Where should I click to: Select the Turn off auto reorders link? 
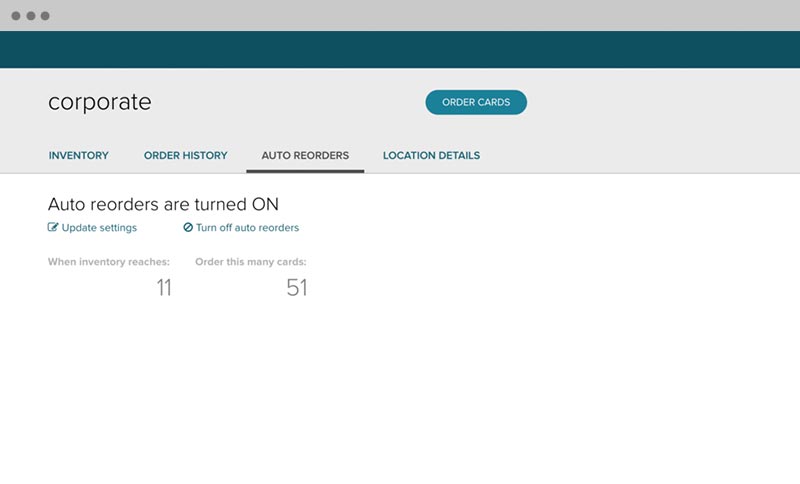[x=247, y=228]
